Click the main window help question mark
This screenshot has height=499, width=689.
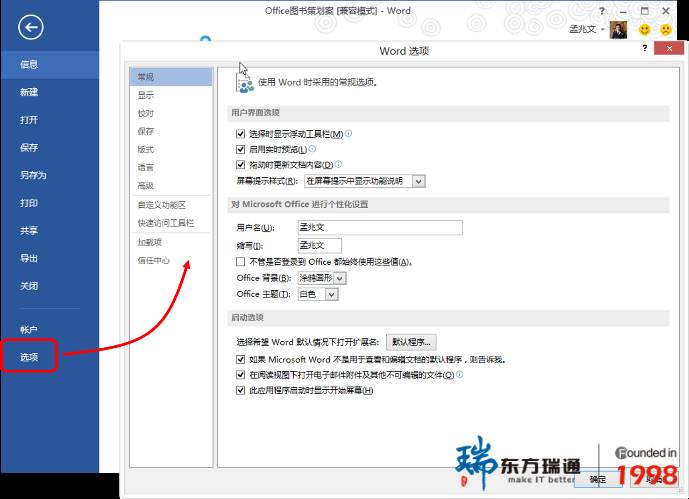coord(602,11)
